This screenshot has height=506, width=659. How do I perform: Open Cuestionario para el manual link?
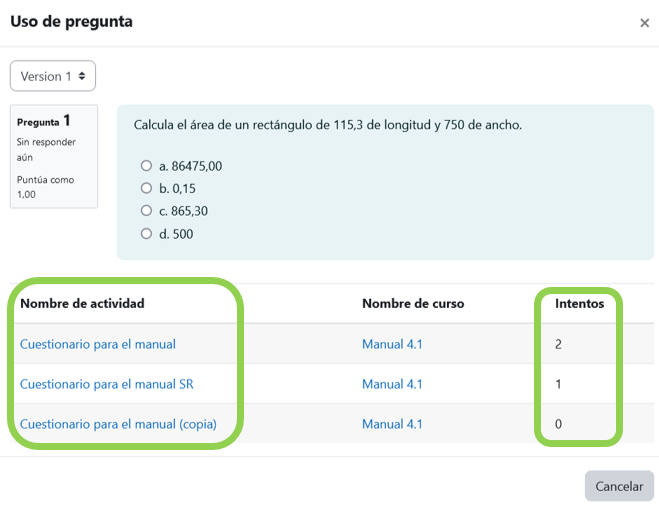(98, 344)
